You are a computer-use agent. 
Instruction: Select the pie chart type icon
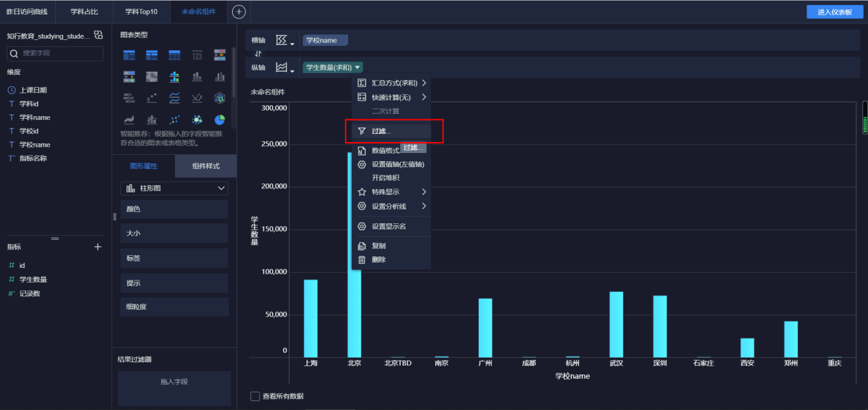[x=220, y=119]
